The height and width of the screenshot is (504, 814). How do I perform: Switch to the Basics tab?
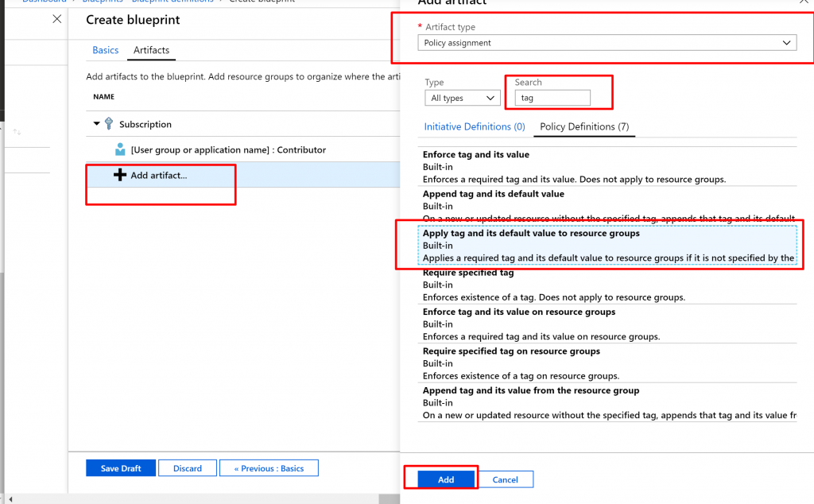pyautogui.click(x=105, y=50)
